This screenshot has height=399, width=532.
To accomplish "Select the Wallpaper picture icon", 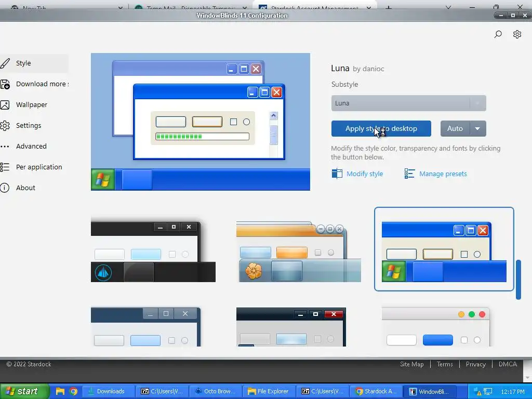I will pos(5,105).
